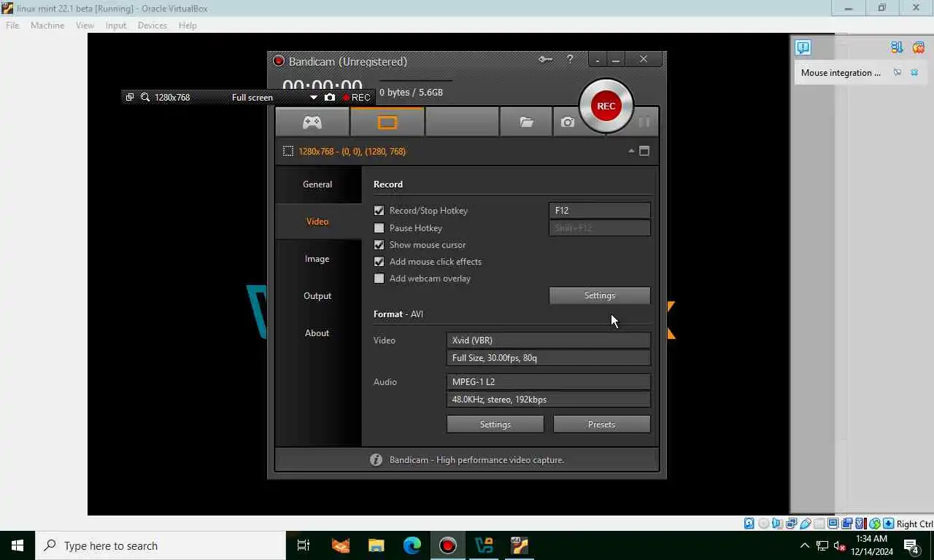Open Bandicam help question mark icon
934x560 pixels.
pyautogui.click(x=570, y=60)
